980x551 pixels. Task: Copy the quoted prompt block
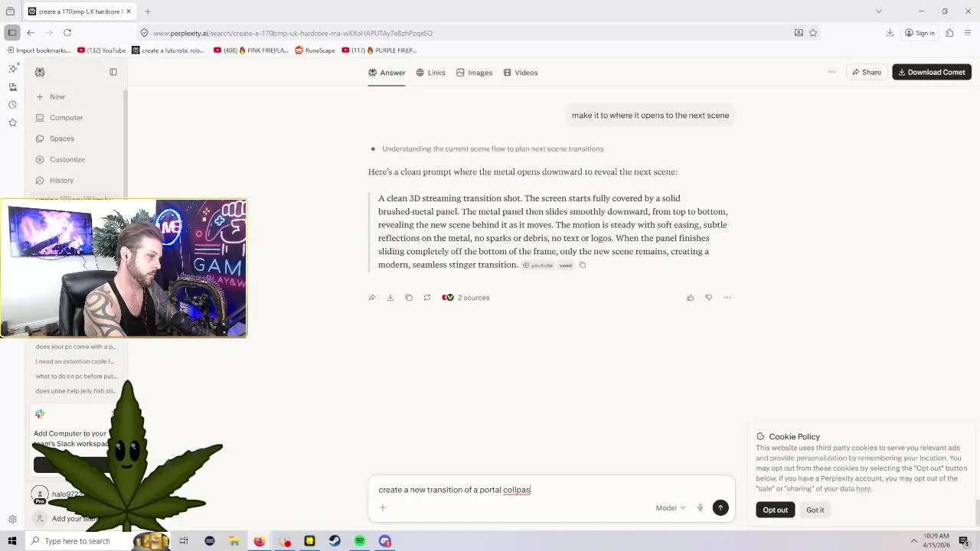(583, 266)
